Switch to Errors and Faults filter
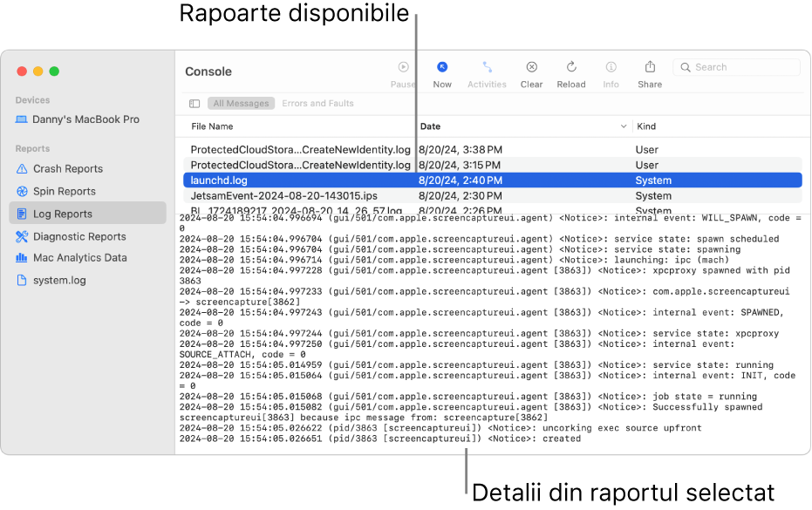The image size is (812, 510). pyautogui.click(x=318, y=104)
